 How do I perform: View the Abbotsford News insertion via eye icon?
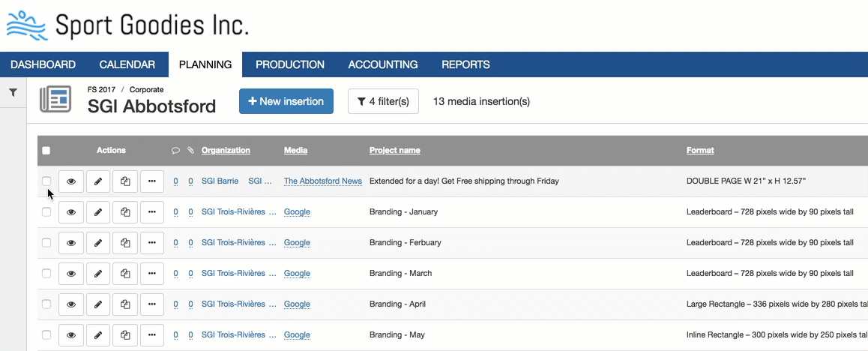71,181
